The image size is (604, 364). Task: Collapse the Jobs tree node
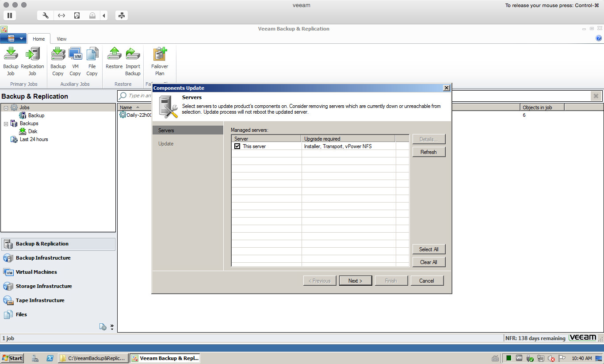click(x=6, y=107)
